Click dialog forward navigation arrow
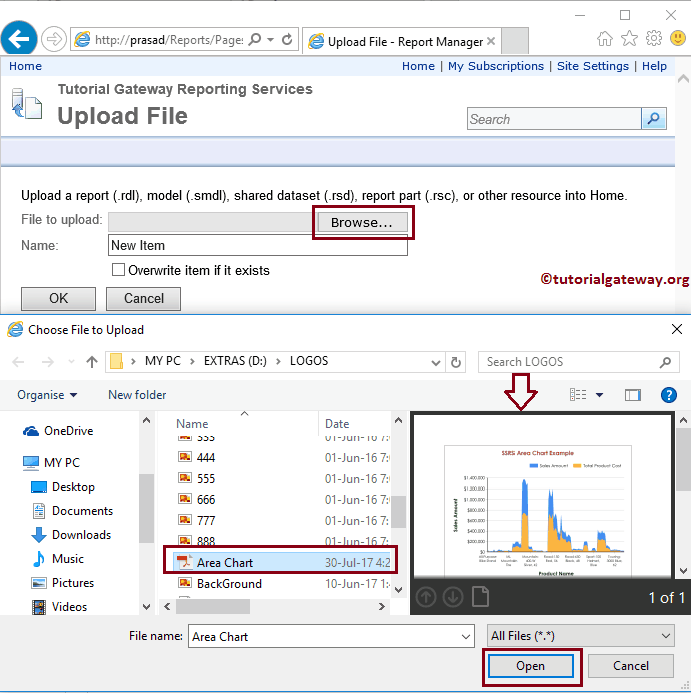The image size is (691, 693). click(x=47, y=362)
